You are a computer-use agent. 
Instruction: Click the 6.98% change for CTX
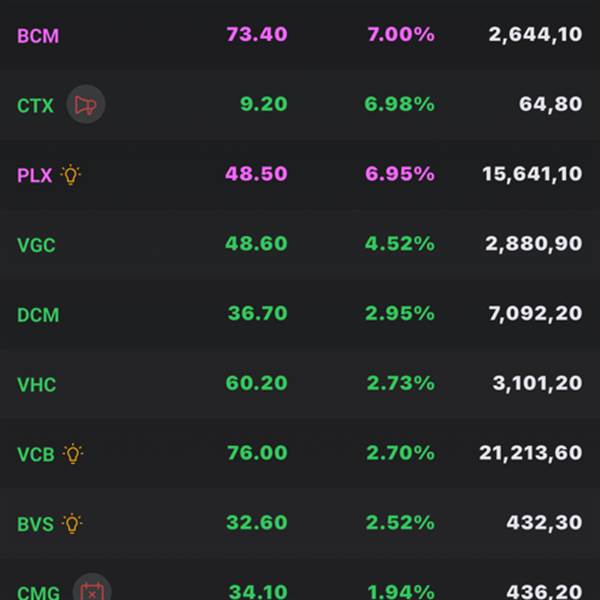point(399,104)
